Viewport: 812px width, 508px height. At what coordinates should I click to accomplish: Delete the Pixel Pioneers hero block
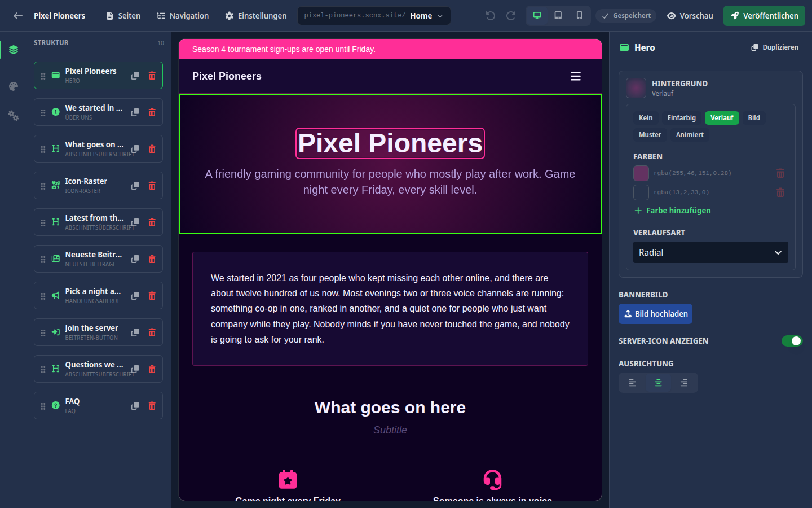pos(152,76)
